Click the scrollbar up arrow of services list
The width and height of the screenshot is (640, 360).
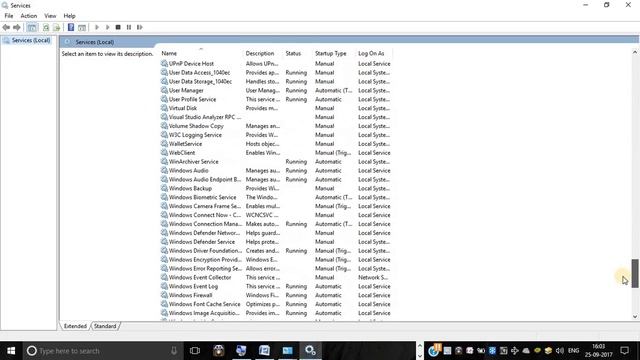pos(635,52)
